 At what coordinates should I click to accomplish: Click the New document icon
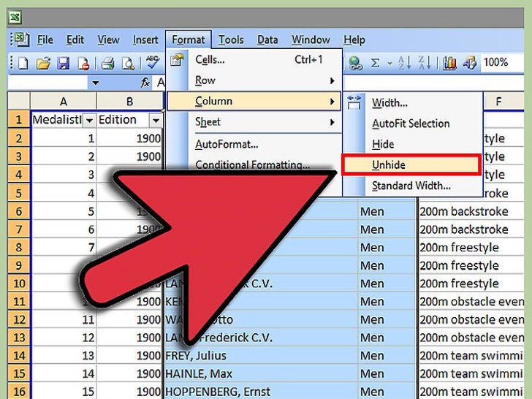pyautogui.click(x=23, y=63)
